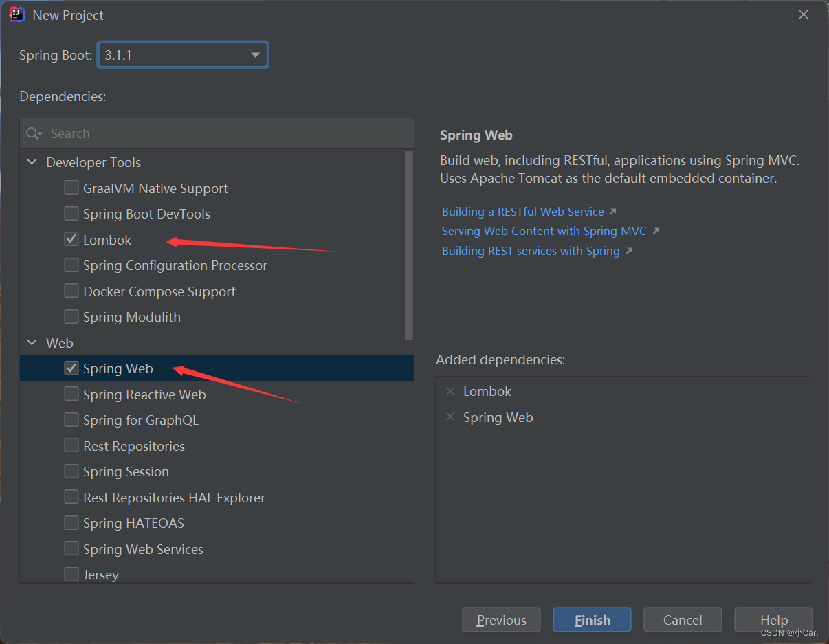Select Lombok in Added dependencies list
Image resolution: width=829 pixels, height=644 pixels.
pos(487,391)
